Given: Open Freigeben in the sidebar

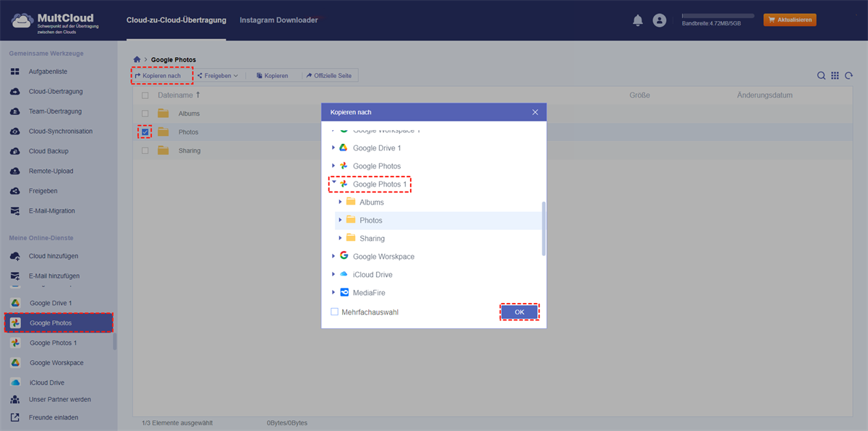Looking at the screenshot, I should pos(43,191).
